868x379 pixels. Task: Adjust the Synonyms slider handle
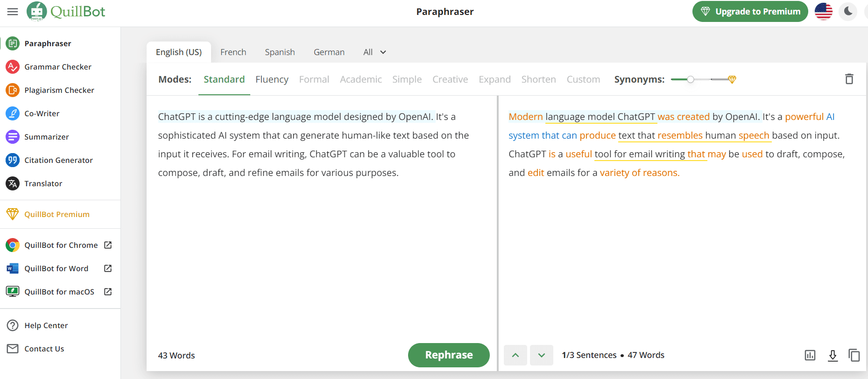[x=690, y=79]
